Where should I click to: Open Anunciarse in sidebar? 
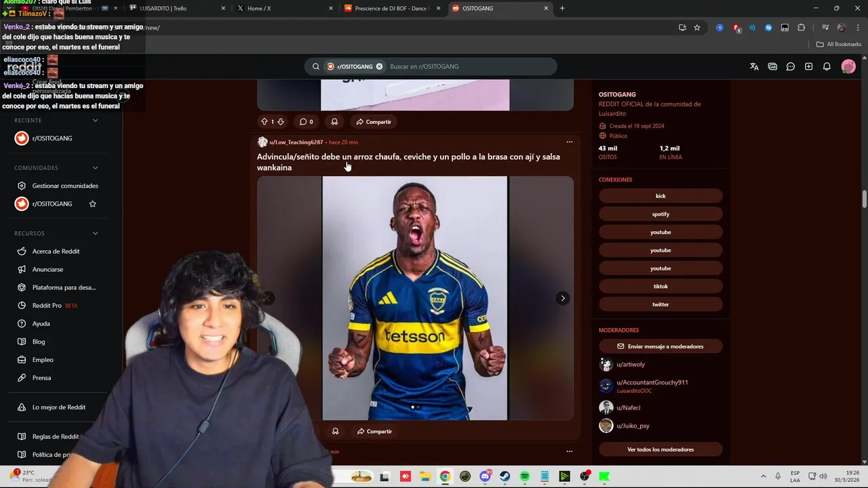click(x=47, y=270)
